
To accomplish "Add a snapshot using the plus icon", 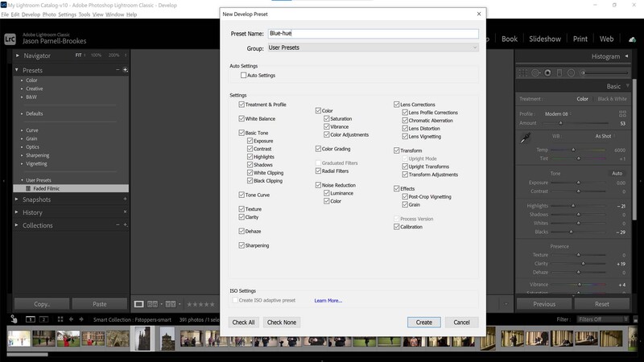I will pos(125,199).
